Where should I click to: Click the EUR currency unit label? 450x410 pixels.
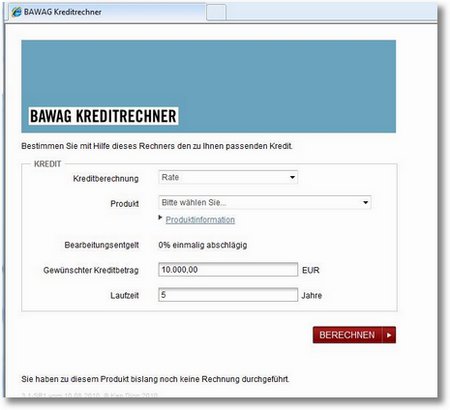[x=311, y=270]
